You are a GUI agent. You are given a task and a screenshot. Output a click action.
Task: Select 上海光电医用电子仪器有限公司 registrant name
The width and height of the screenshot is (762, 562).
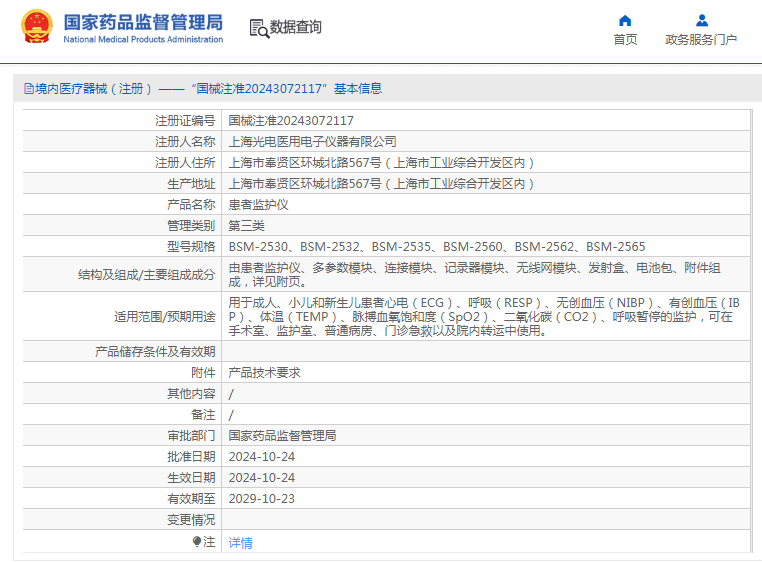click(312, 141)
